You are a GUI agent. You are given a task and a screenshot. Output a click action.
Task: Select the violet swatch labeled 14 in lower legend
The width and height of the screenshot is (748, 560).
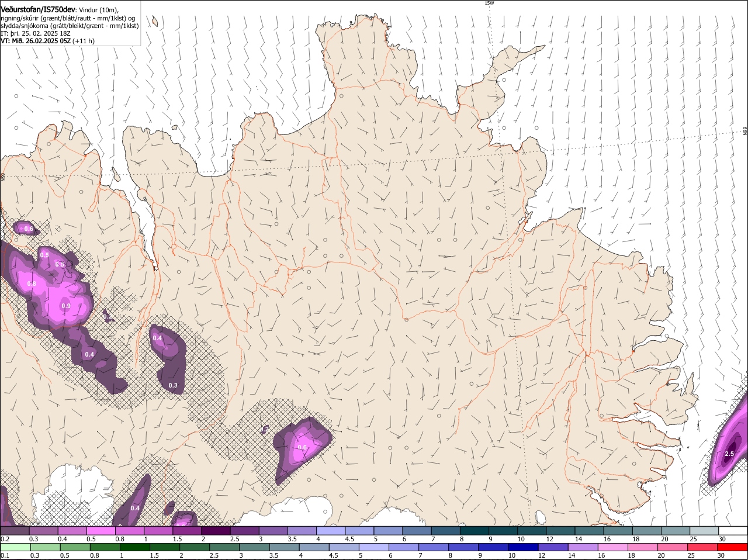tap(583, 547)
